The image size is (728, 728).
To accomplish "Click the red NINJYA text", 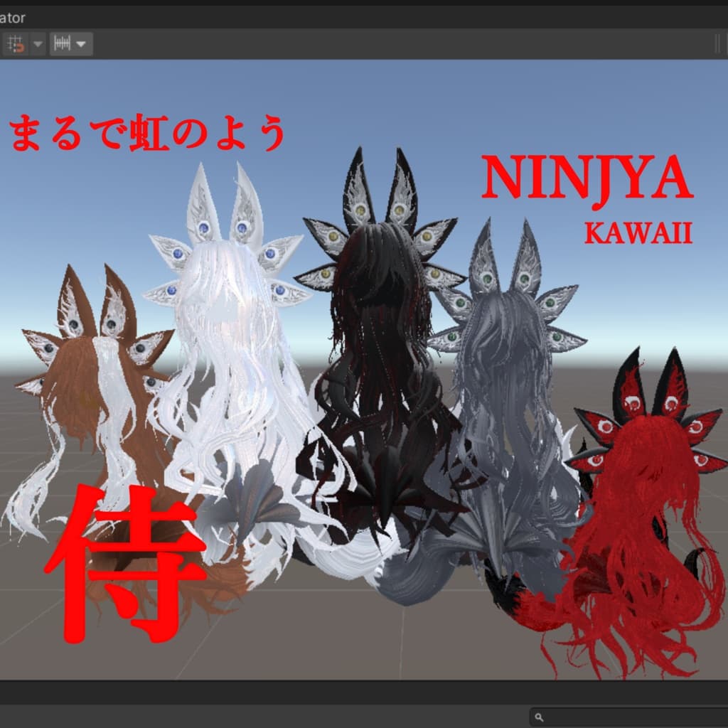I will click(x=587, y=178).
